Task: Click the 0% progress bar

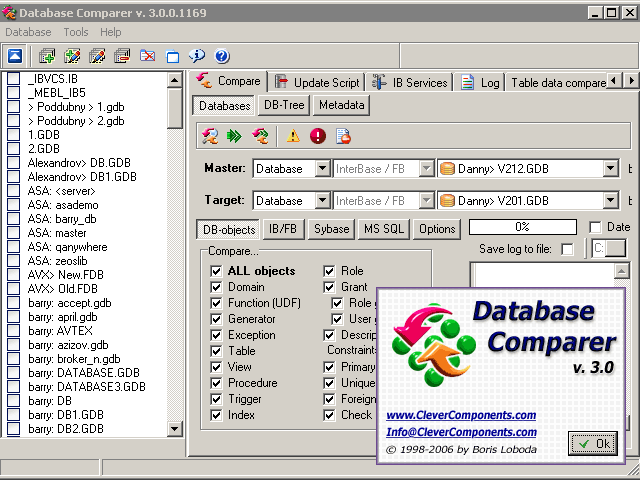Action: tap(521, 228)
